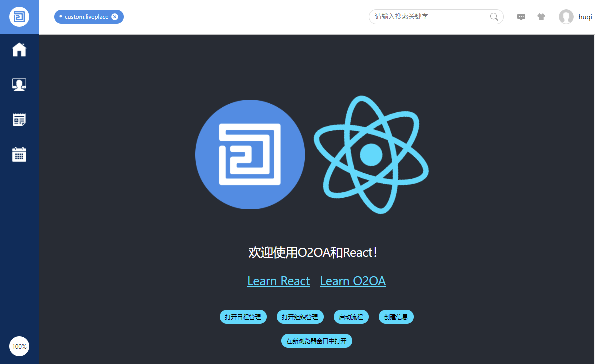Image resolution: width=595 pixels, height=364 pixels.
Task: Open the calendar icon in sidebar
Action: 19,155
